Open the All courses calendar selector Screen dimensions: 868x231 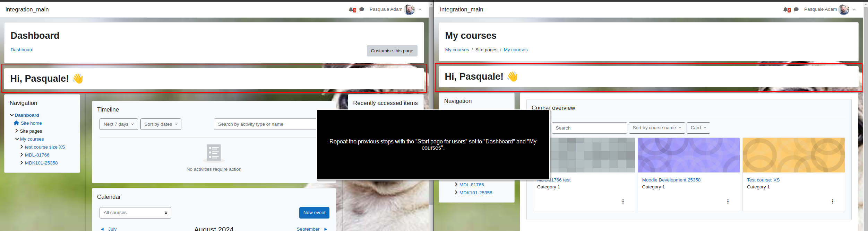135,213
